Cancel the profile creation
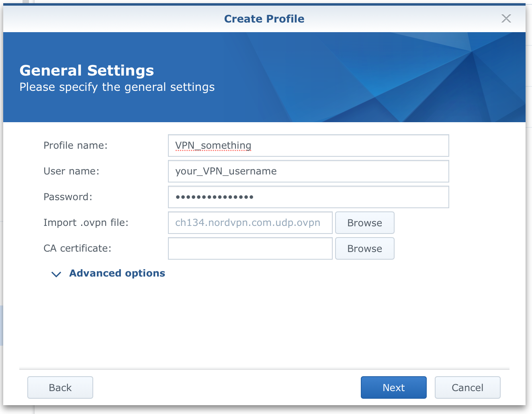532x414 pixels. click(468, 387)
